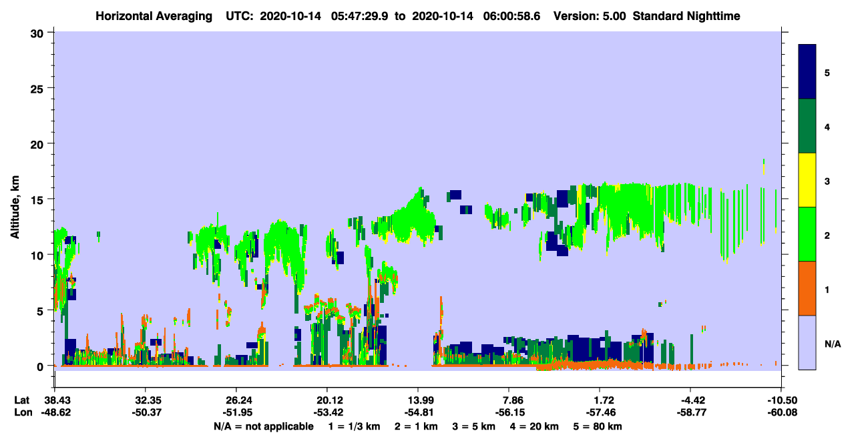Click the legend text '1 = 1/3 km'
This screenshot has width=868, height=445.
354,426
